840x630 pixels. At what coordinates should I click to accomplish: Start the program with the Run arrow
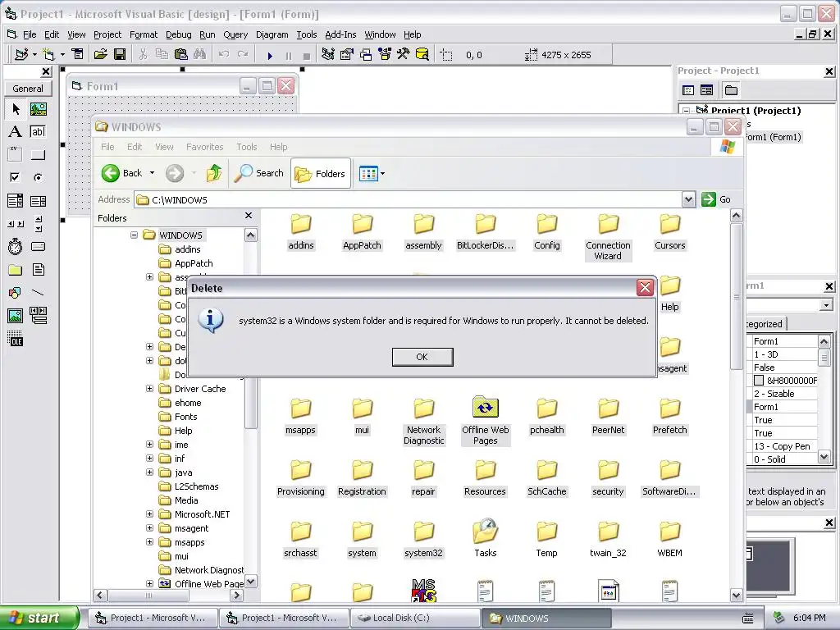[270, 55]
